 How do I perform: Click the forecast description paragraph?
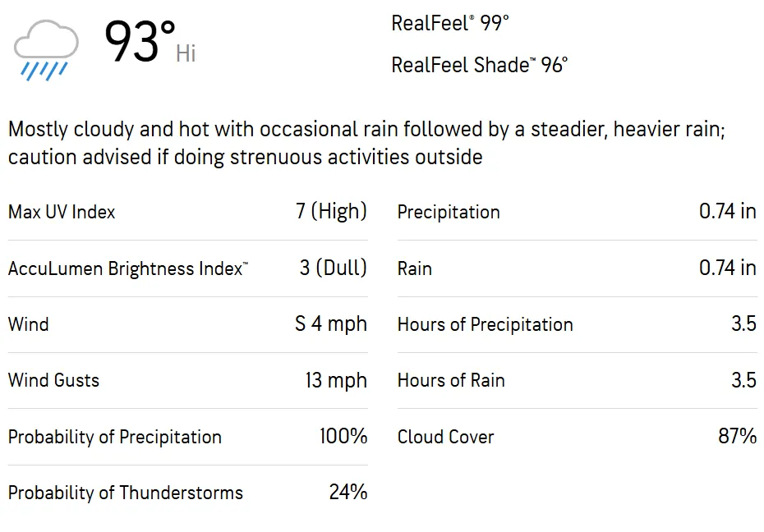(366, 143)
